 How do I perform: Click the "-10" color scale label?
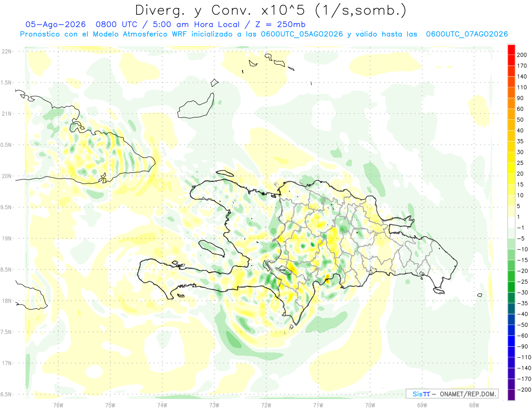click(x=522, y=250)
